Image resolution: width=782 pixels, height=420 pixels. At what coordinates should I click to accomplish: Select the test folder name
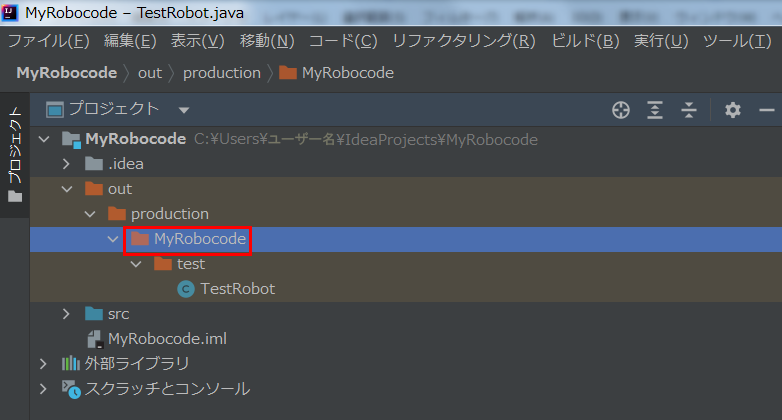(x=191, y=264)
